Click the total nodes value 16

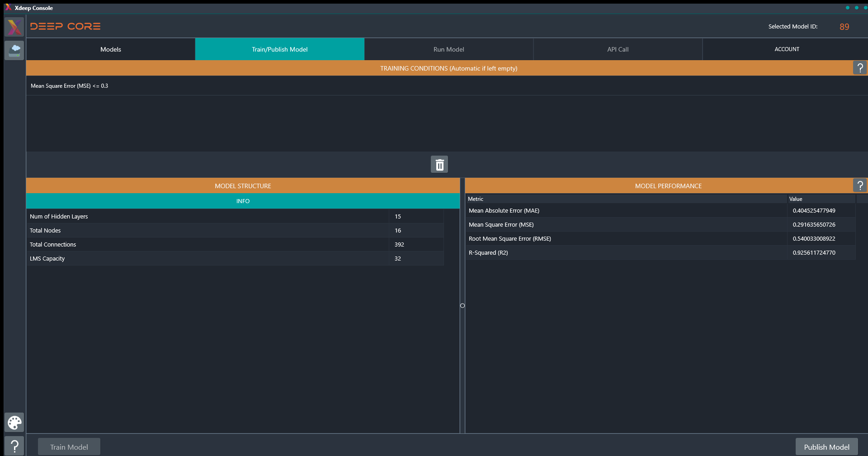pyautogui.click(x=398, y=231)
